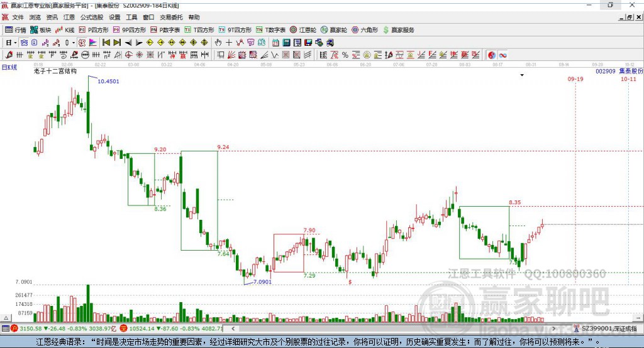Open the 六角形 hexagon tool

pos(365,30)
